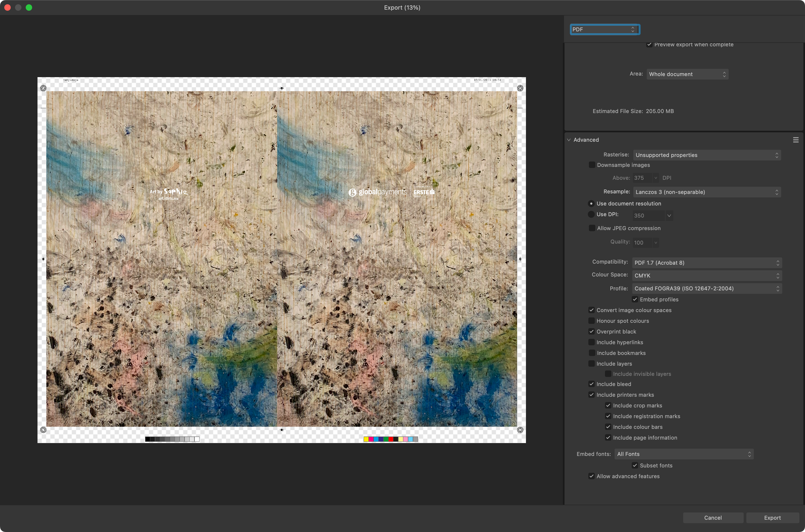Image resolution: width=805 pixels, height=532 pixels.
Task: Toggle Preview export when complete checkbox
Action: (649, 44)
